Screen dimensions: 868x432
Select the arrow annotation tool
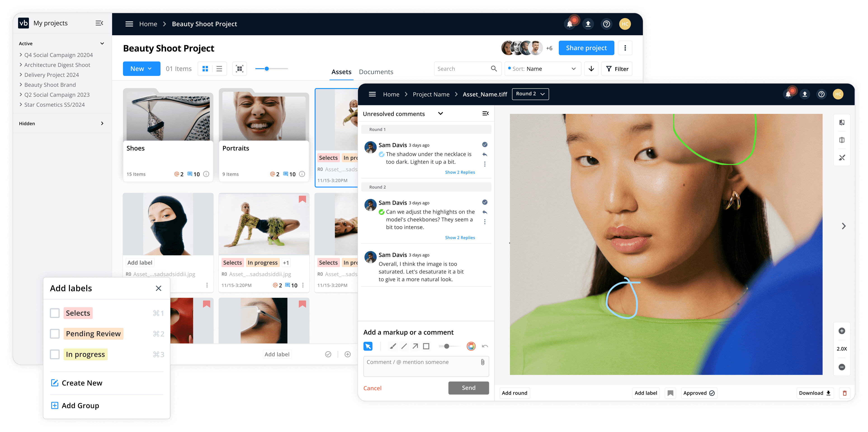(x=415, y=346)
